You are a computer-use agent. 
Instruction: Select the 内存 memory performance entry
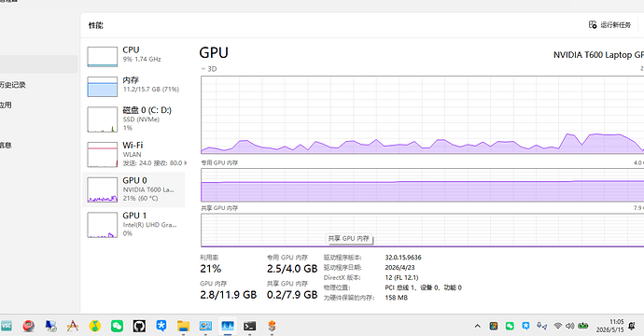coord(133,86)
